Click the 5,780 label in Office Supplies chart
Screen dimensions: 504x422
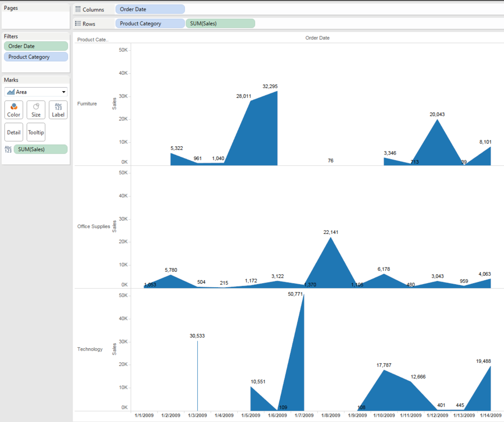171,270
